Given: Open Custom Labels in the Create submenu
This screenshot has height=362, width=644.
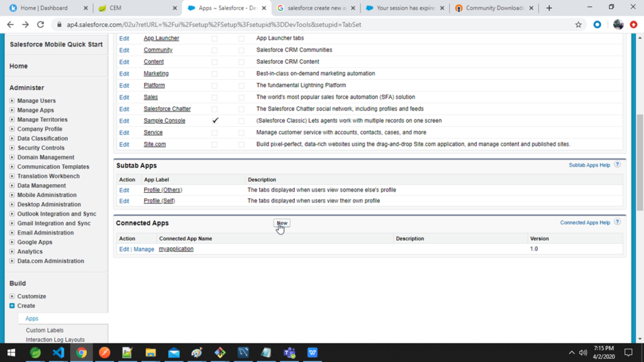Looking at the screenshot, I should point(45,330).
